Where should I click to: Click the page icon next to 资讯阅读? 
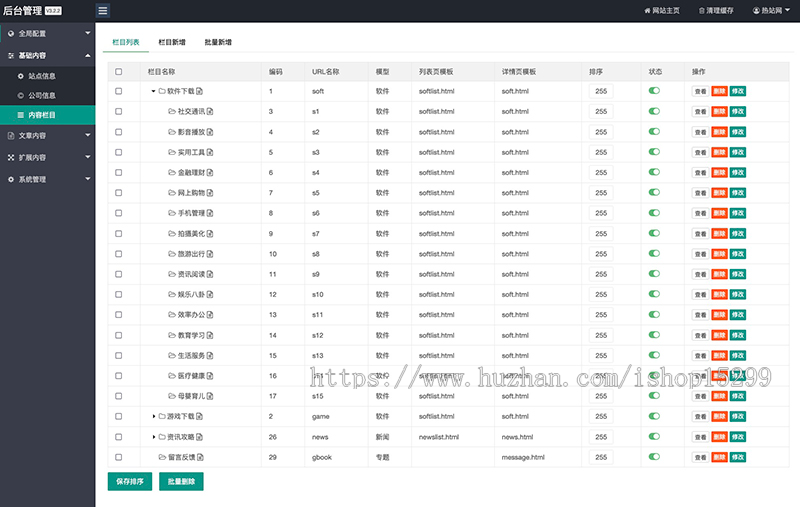210,274
